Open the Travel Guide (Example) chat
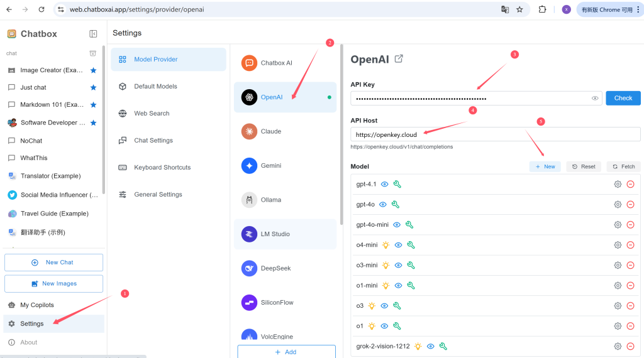Image resolution: width=644 pixels, height=358 pixels. pyautogui.click(x=53, y=214)
